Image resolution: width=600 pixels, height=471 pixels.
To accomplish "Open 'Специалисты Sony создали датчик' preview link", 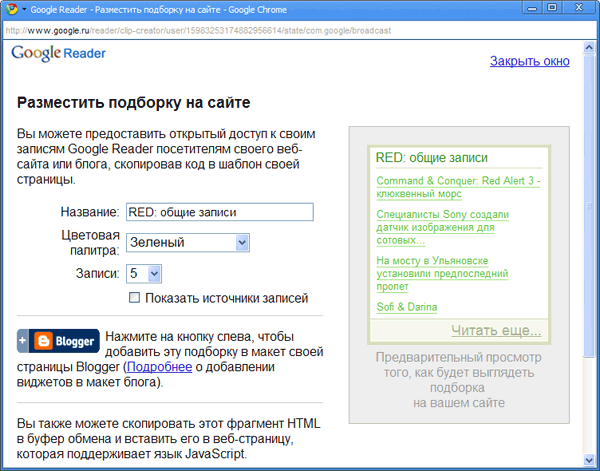I will [x=442, y=227].
